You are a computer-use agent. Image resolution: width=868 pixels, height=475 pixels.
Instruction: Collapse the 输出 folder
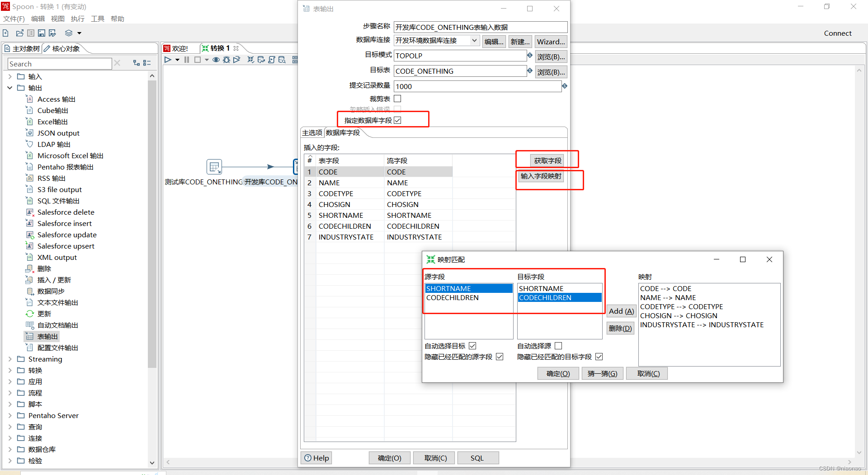pos(10,88)
